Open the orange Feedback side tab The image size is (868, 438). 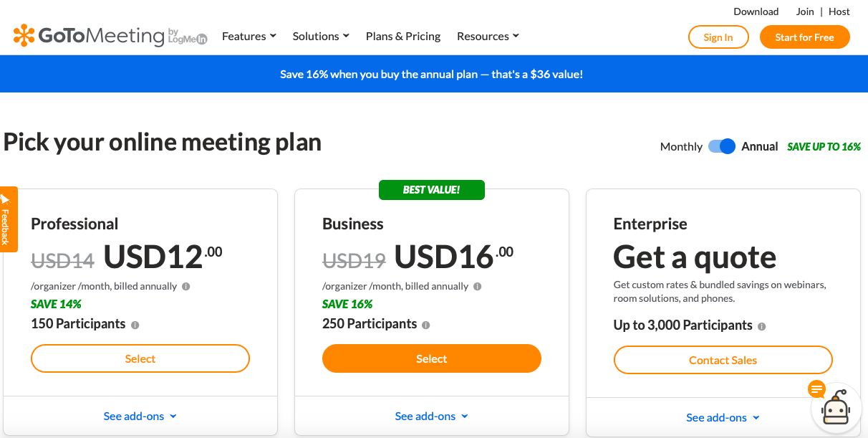(7, 219)
